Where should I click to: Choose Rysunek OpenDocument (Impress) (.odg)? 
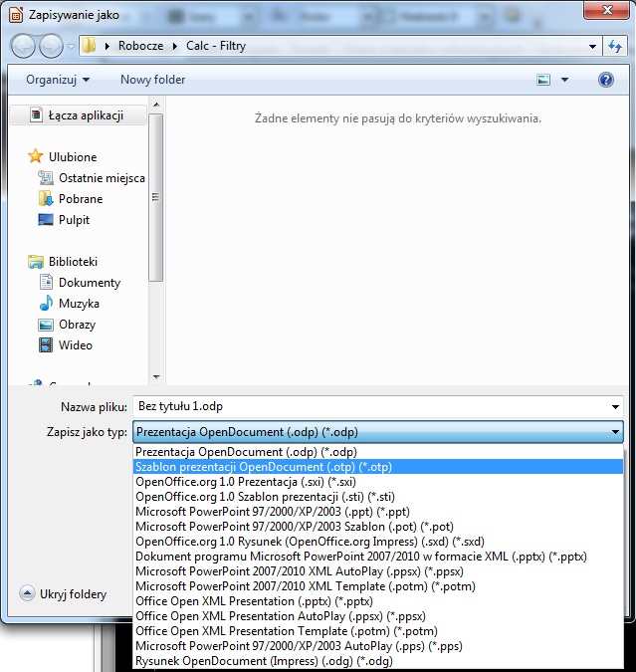[x=378, y=661]
